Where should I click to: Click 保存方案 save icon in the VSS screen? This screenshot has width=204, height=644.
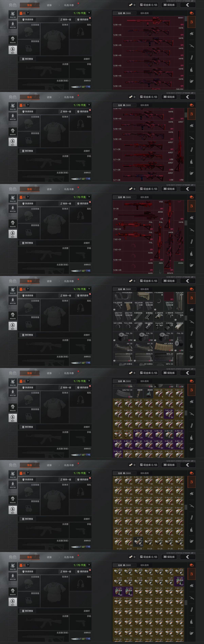(x=13, y=209)
